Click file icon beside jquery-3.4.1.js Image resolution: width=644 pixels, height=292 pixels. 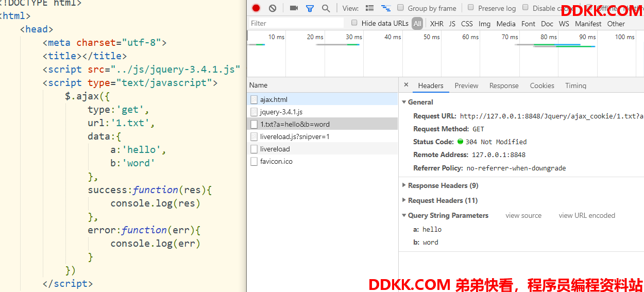pyautogui.click(x=253, y=112)
